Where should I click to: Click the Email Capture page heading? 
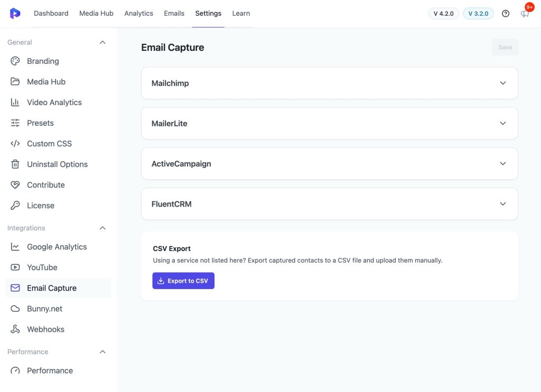(173, 47)
